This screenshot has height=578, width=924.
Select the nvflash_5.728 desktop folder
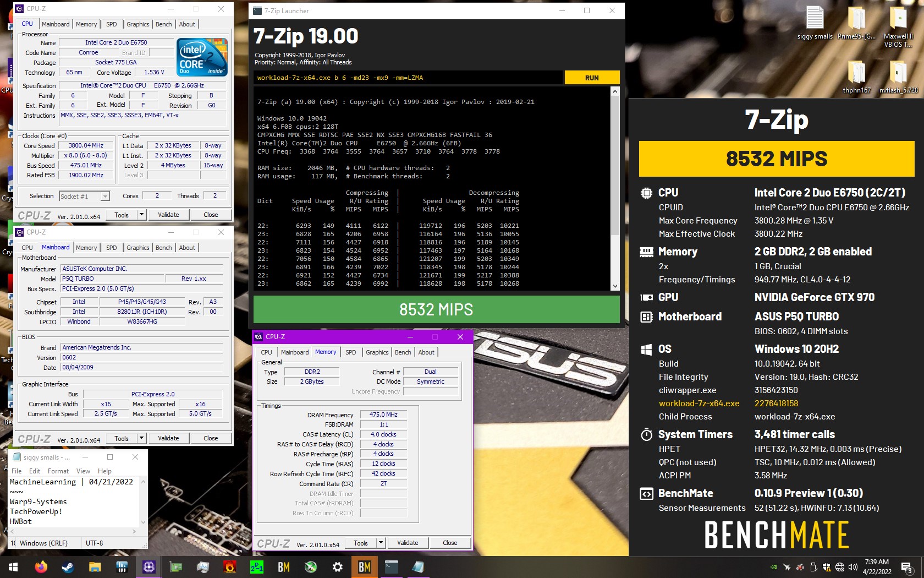tap(898, 77)
